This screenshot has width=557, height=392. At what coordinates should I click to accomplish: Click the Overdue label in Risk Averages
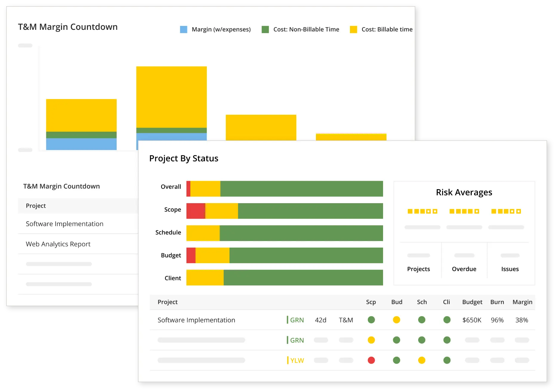point(464,269)
